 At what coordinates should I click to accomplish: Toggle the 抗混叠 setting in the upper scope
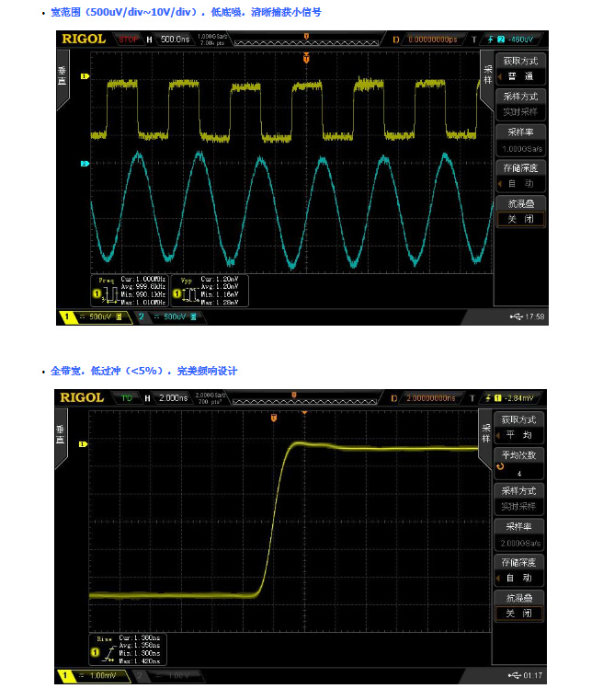click(x=521, y=212)
